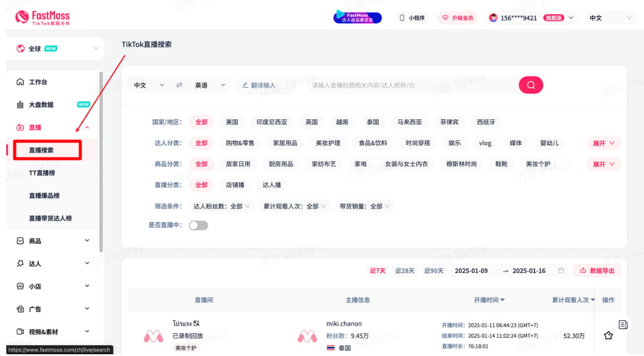Open TT直播榜 in sidebar
644x356 pixels.
point(42,173)
